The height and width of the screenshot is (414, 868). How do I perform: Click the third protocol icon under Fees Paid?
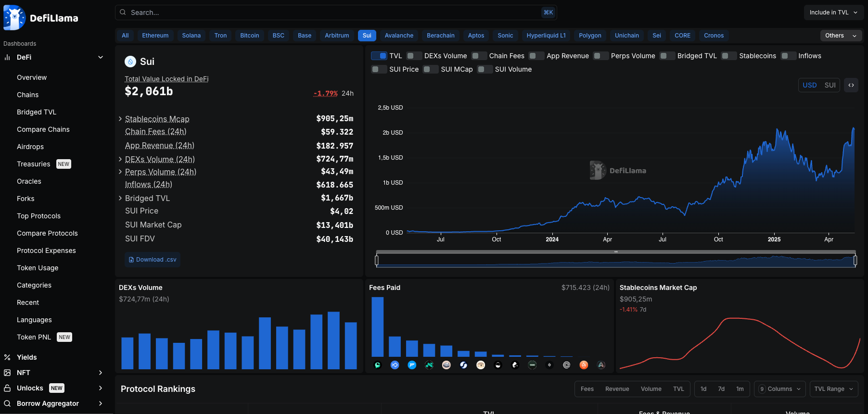coord(412,365)
